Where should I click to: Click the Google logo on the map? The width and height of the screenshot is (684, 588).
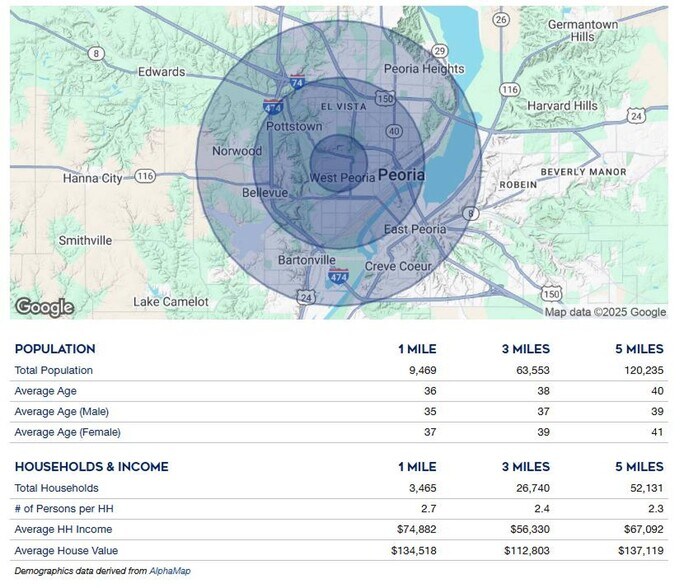pyautogui.click(x=44, y=306)
